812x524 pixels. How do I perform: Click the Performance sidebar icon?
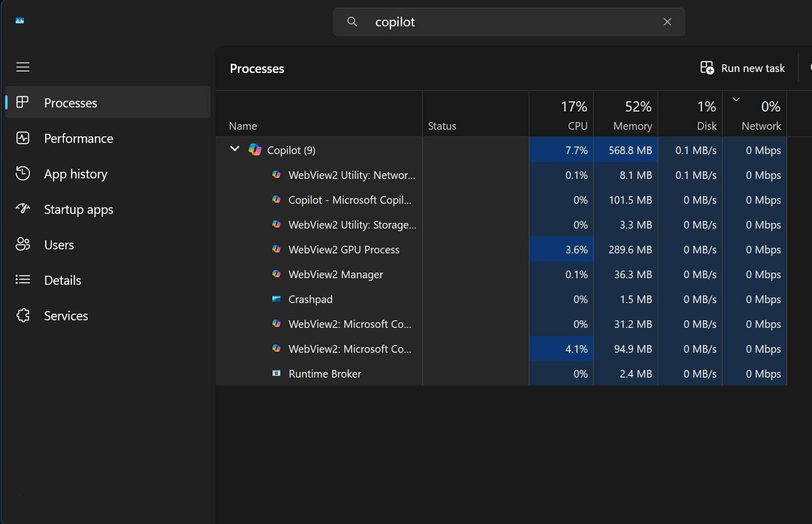(23, 138)
